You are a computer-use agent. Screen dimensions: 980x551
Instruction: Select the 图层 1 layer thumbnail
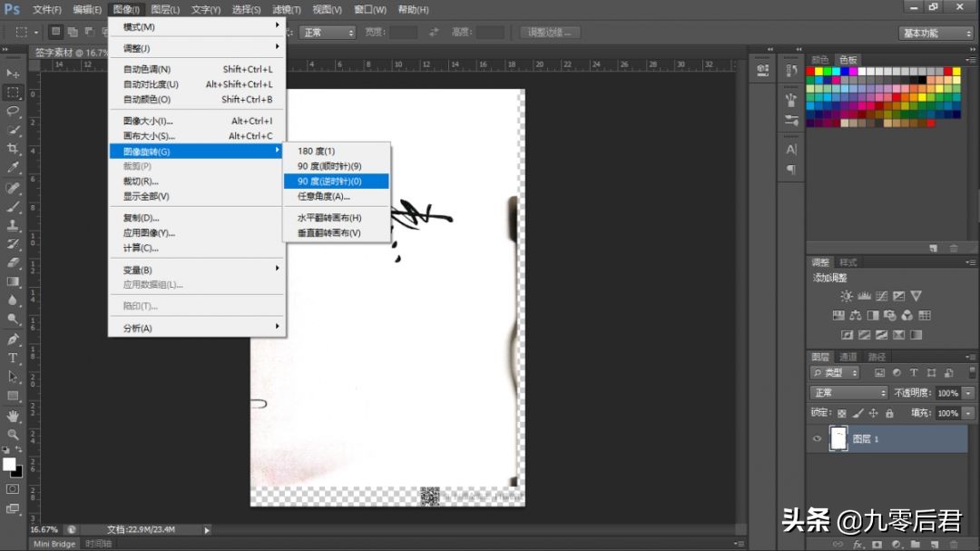[839, 438]
